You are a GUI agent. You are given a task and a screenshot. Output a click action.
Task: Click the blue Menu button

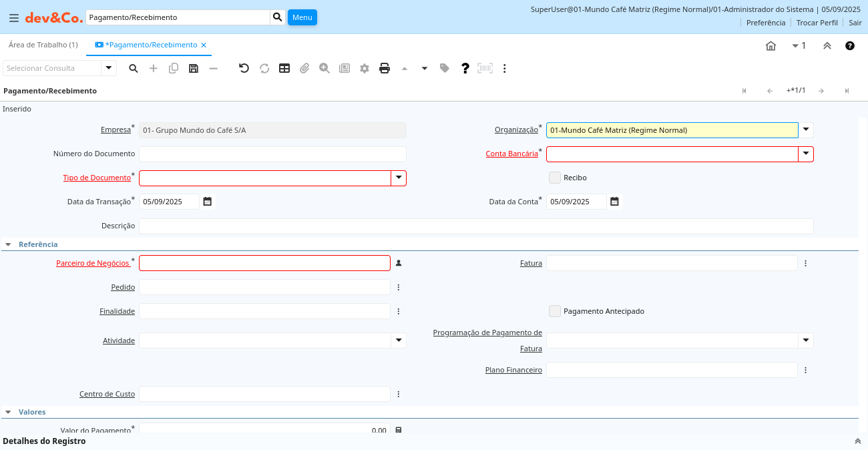tap(302, 17)
